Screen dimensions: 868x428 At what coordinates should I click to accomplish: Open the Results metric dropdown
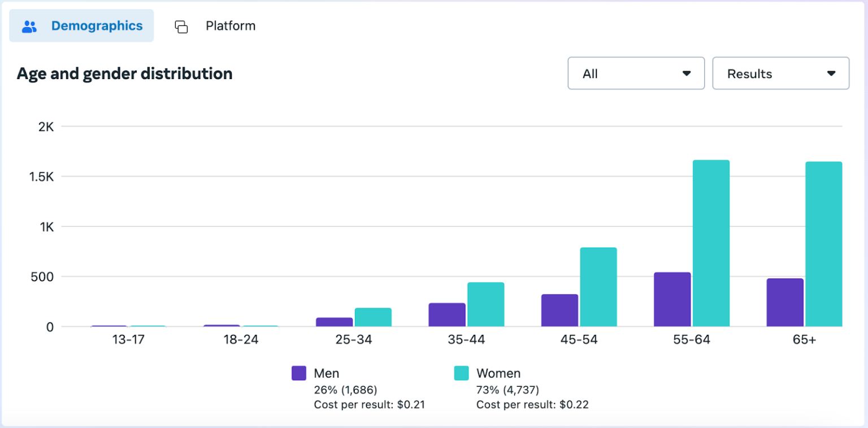tap(780, 73)
